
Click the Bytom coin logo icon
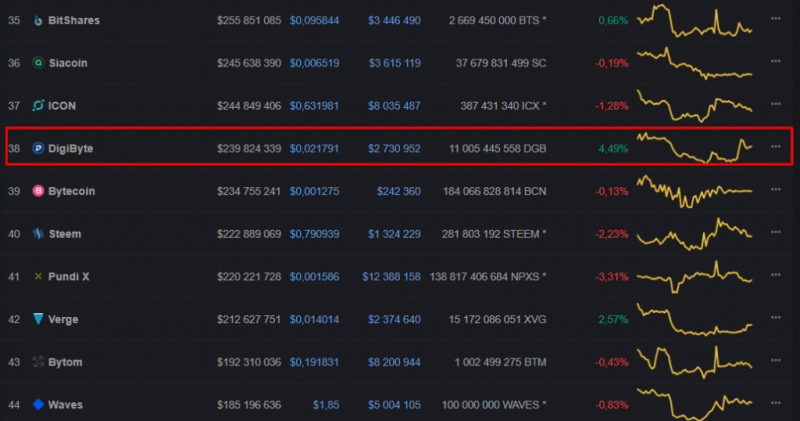tap(38, 362)
